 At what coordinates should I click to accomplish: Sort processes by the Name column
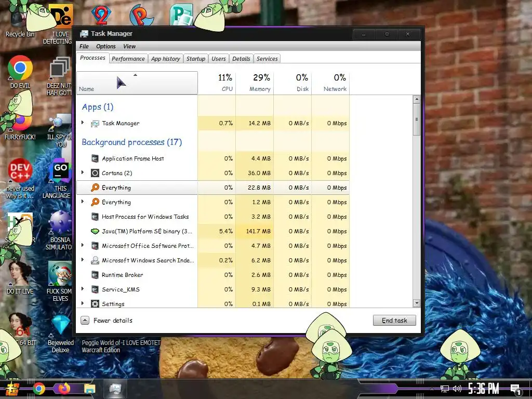tap(137, 83)
